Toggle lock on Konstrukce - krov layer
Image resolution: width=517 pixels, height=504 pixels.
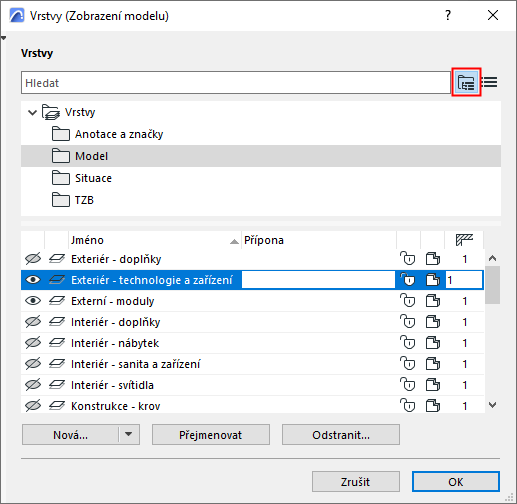(x=408, y=406)
